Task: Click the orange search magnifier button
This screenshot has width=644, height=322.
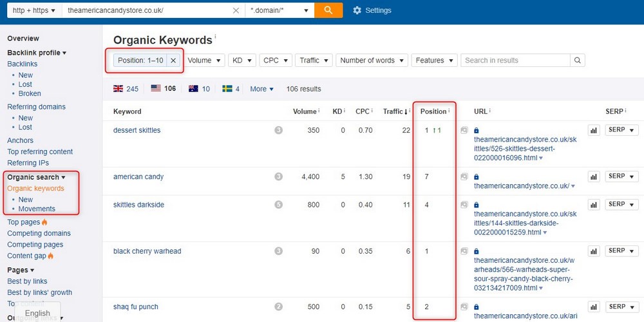Action: pos(328,10)
